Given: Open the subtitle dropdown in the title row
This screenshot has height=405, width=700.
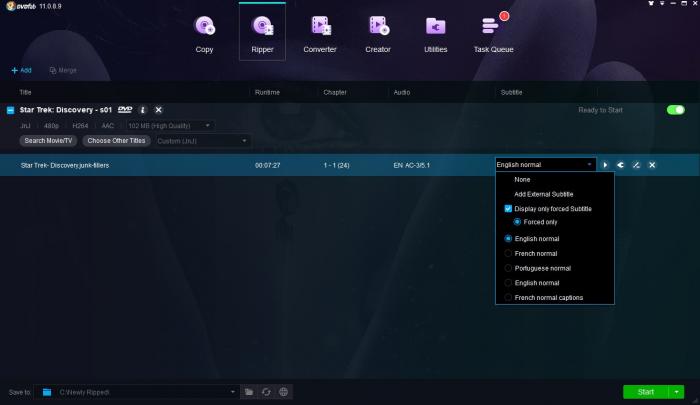Looking at the screenshot, I should [545, 165].
